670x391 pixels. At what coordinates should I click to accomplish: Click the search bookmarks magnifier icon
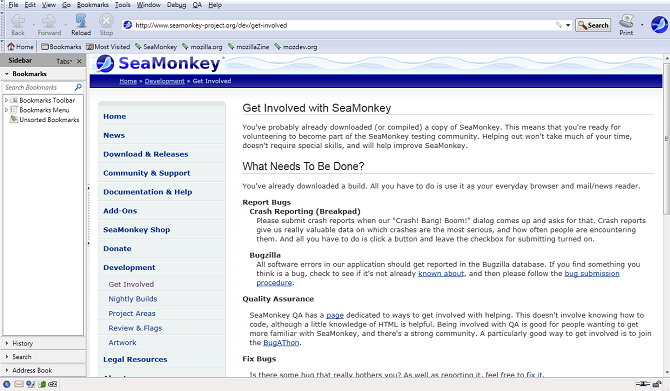tap(78, 87)
